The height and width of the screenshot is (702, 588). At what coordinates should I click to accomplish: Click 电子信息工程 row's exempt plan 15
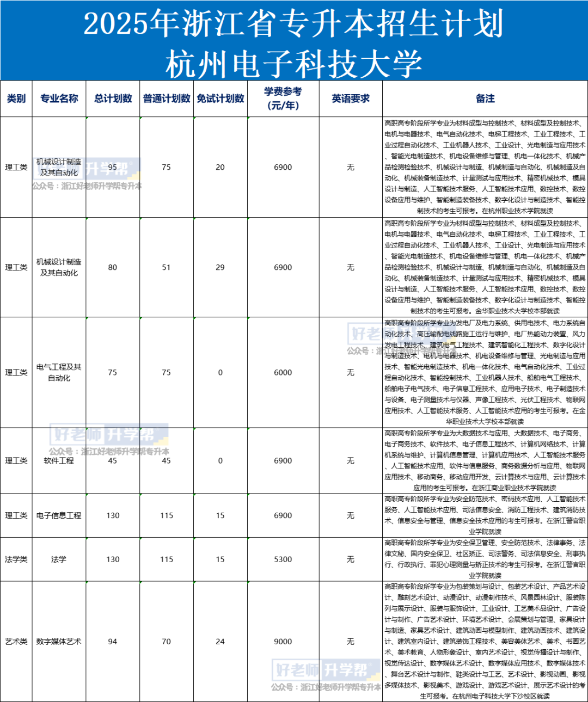tap(220, 515)
